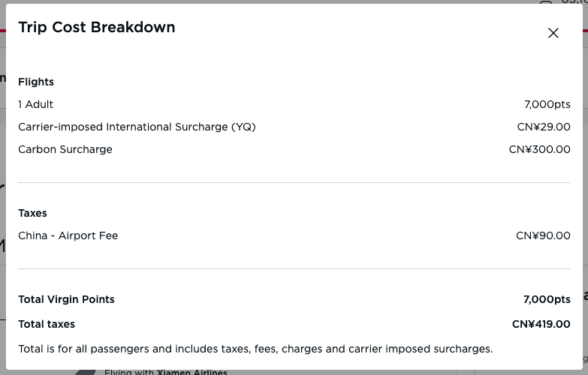
Task: Click the Xiamen Airlines text behind dialog
Action: (x=192, y=372)
